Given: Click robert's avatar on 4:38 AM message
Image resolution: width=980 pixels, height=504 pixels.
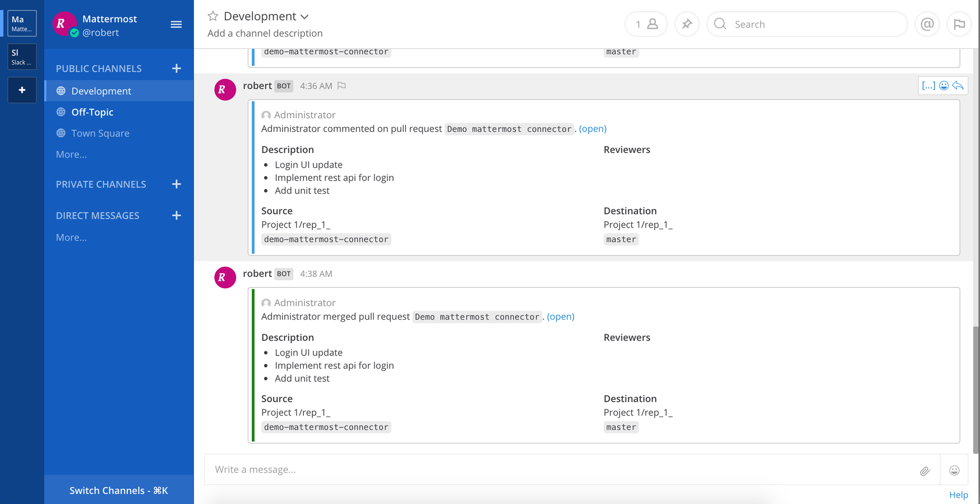Looking at the screenshot, I should pos(225,278).
